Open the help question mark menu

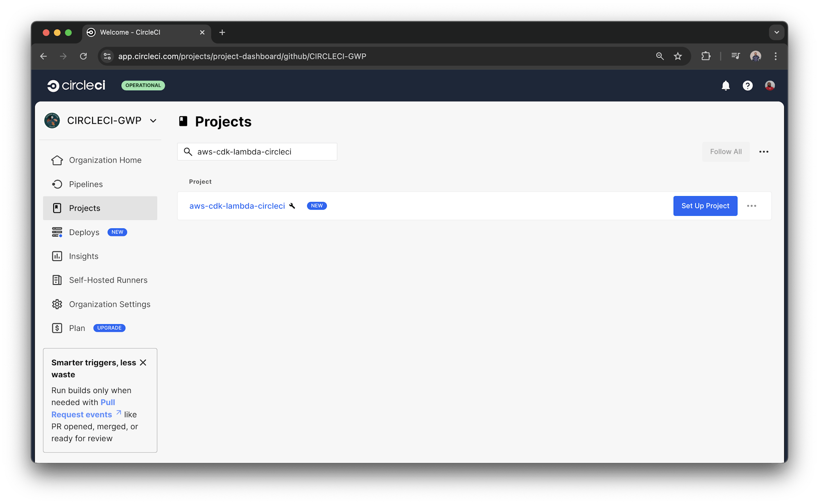747,85
